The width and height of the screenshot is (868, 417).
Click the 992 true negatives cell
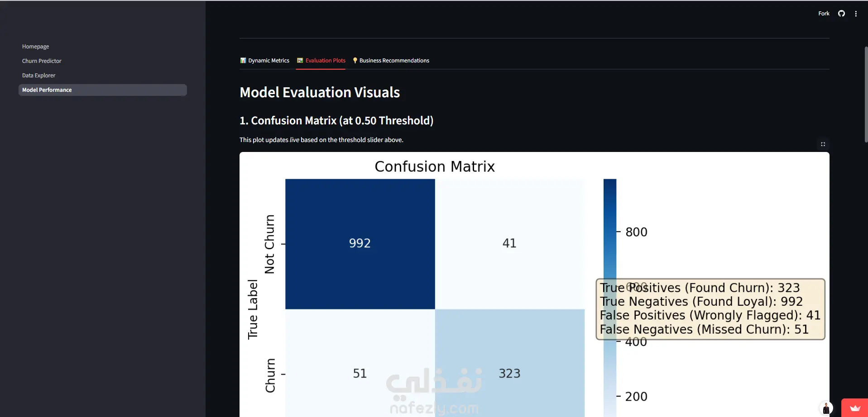click(x=360, y=244)
